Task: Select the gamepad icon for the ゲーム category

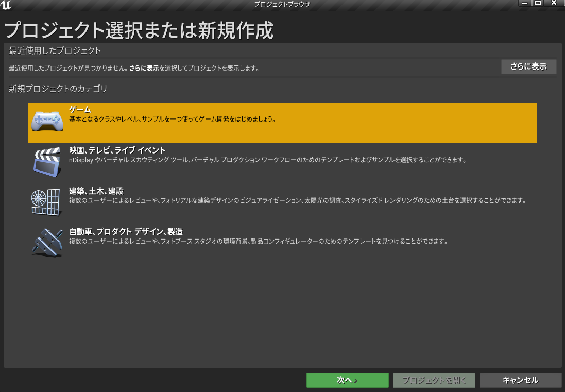Action: point(46,121)
